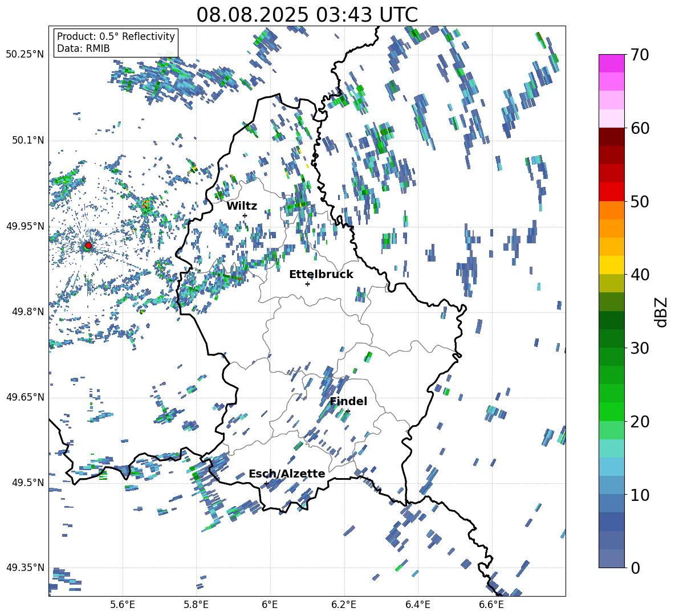Click the 49.5°N latitude tick label
Image resolution: width=675 pixels, height=616 pixels.
click(28, 483)
